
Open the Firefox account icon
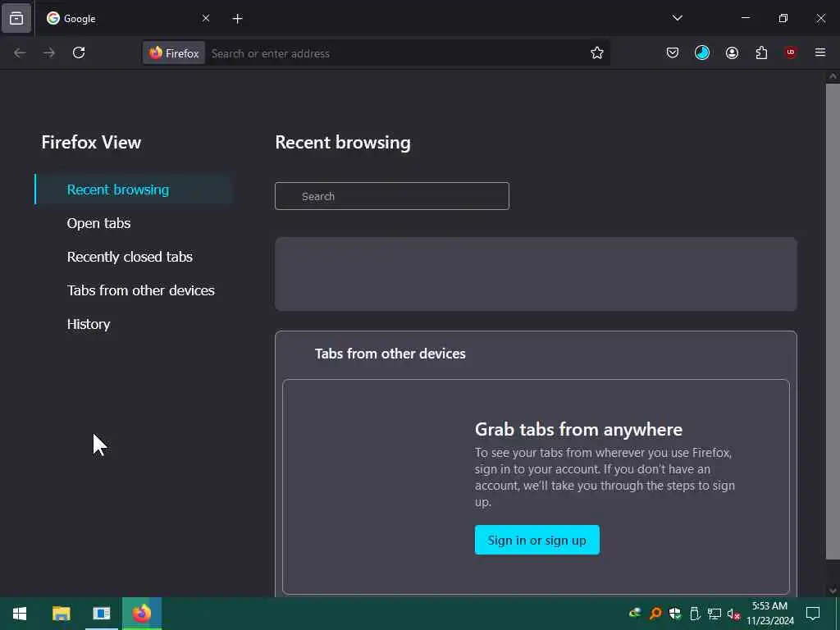(732, 52)
